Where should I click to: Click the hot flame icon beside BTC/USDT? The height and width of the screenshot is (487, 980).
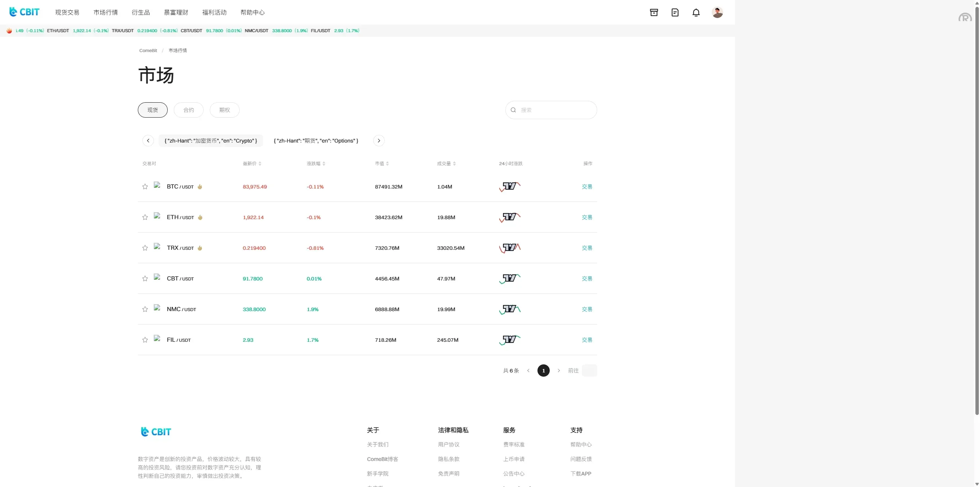click(x=200, y=187)
